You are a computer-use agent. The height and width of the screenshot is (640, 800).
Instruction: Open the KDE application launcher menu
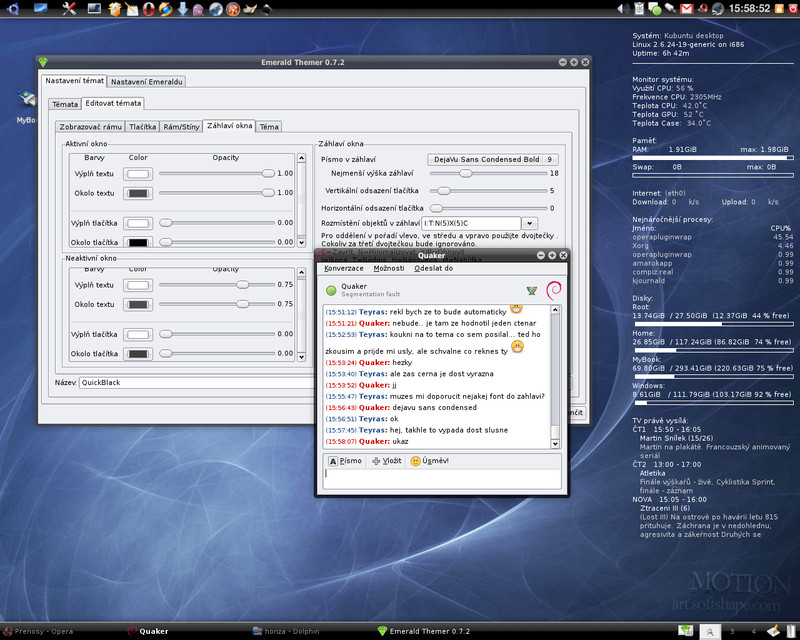pos(13,8)
